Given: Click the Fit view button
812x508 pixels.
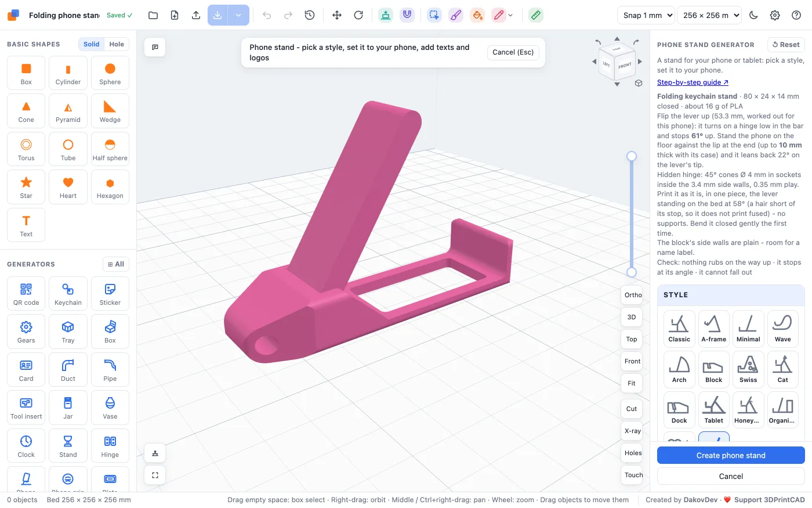Looking at the screenshot, I should tap(632, 383).
